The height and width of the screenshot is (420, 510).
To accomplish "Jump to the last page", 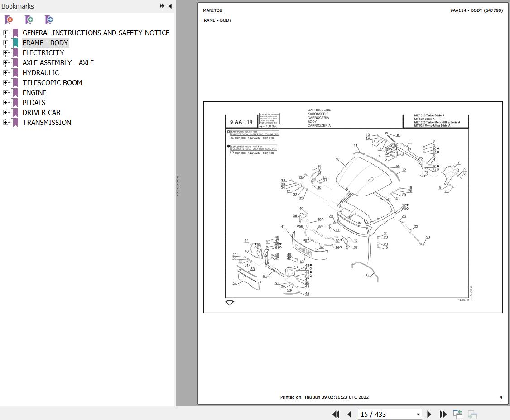I will click(443, 414).
